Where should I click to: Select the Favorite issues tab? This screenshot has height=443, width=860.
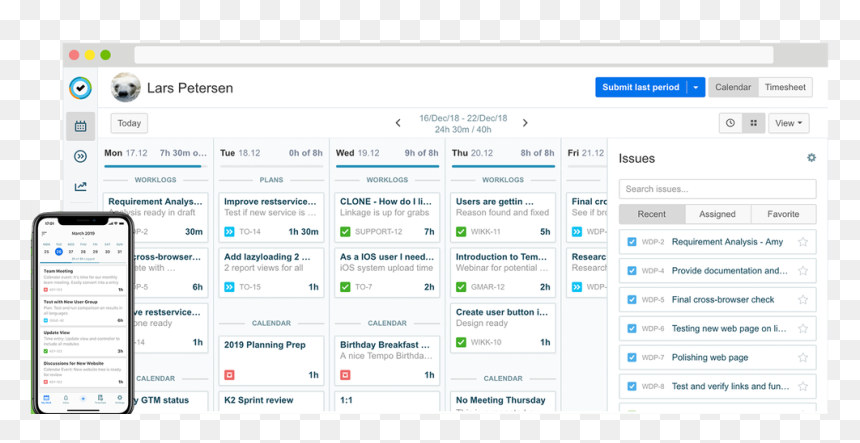[x=783, y=214]
